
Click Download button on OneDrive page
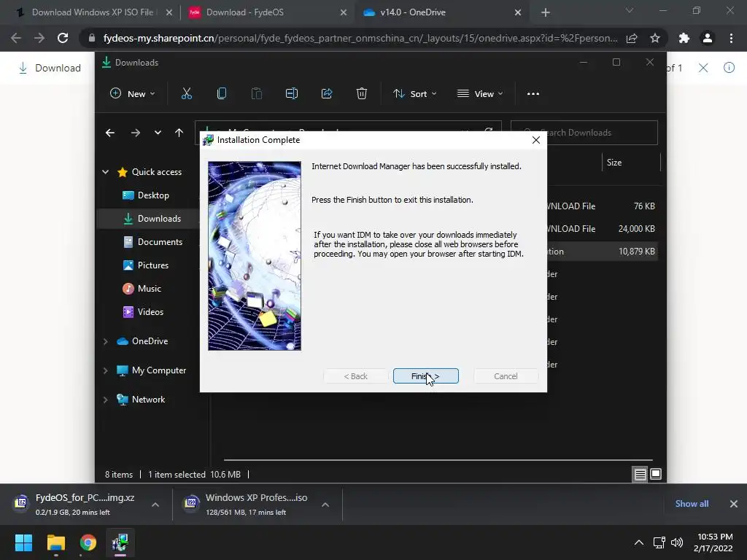50,68
